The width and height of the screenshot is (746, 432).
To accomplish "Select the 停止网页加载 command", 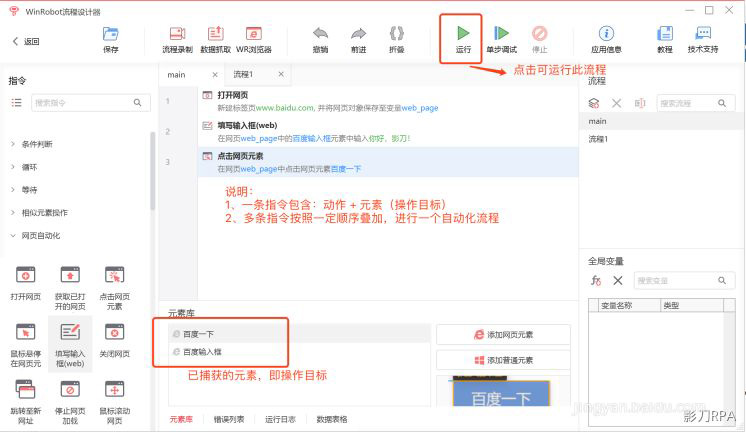I will [x=70, y=402].
